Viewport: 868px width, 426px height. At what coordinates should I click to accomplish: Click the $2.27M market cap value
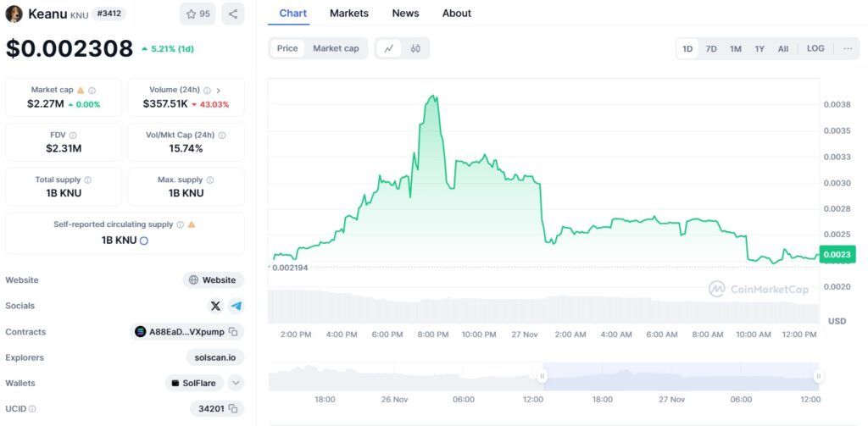(x=46, y=103)
